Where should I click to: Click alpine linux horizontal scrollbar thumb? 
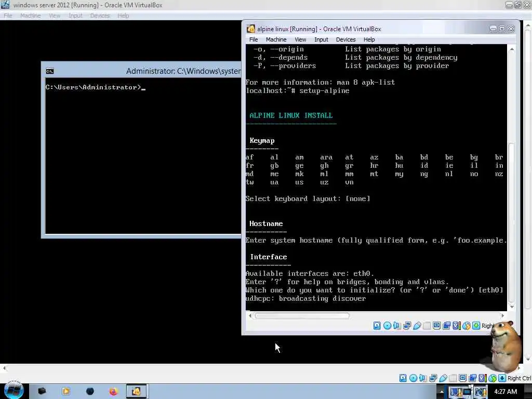tap(302, 316)
